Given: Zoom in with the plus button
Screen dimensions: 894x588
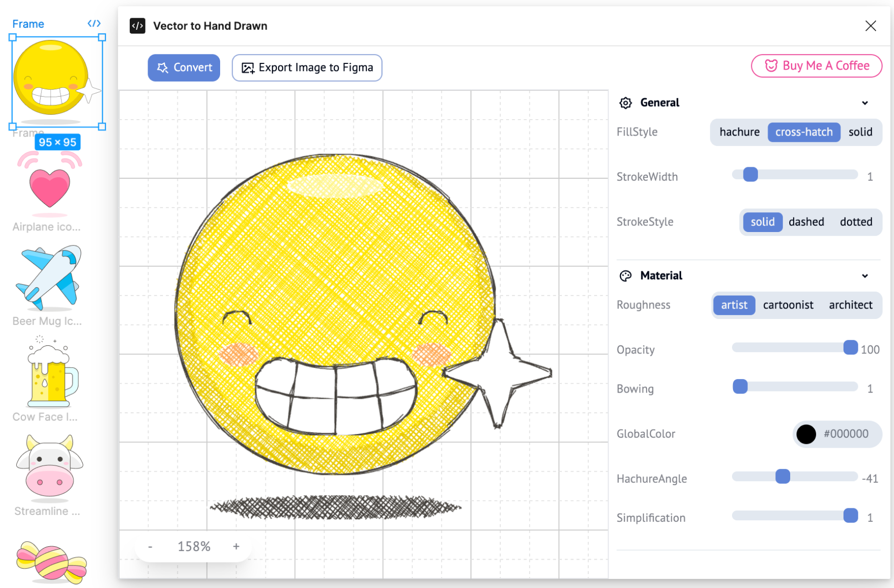Looking at the screenshot, I should 236,547.
